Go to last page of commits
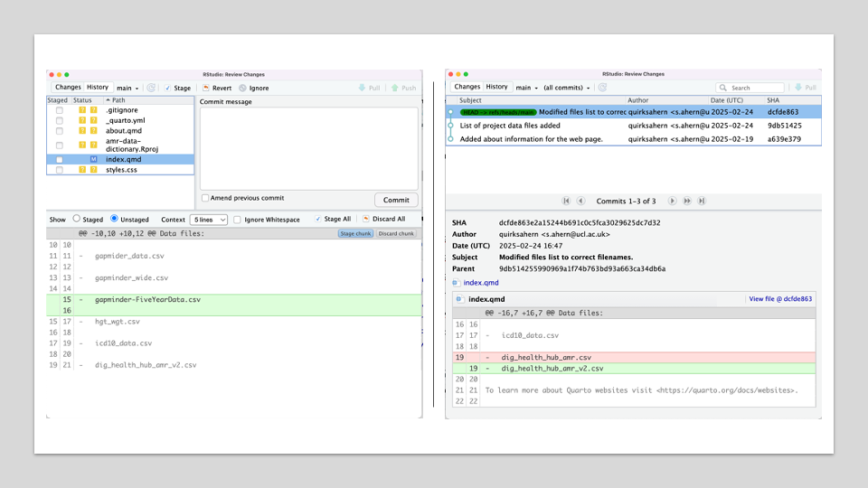Viewport: 868px width, 488px height. click(x=702, y=201)
